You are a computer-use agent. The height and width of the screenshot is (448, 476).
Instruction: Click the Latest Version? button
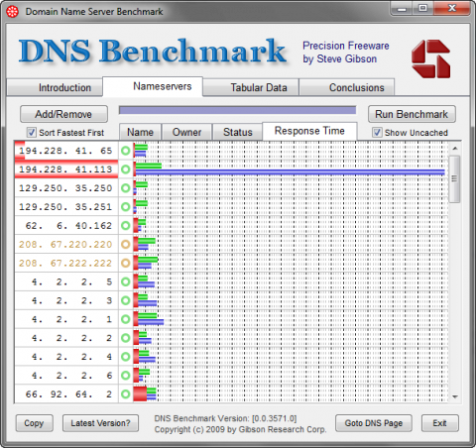click(100, 423)
